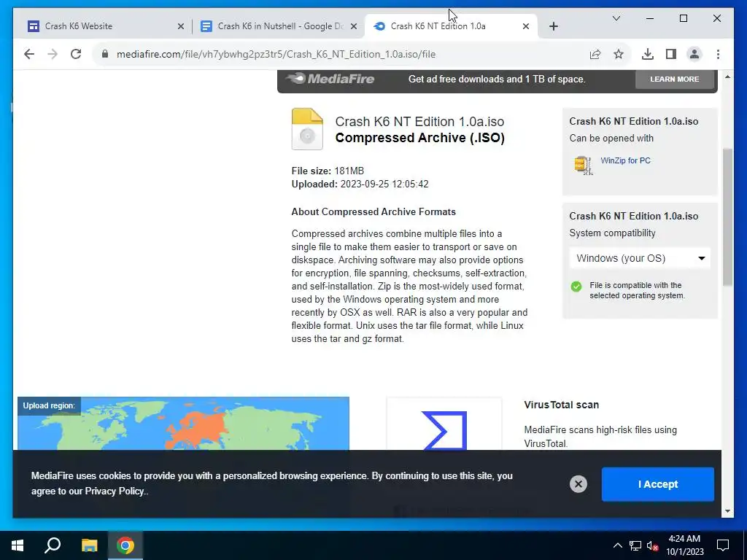Click the System compatibility label
747x560 pixels.
(612, 233)
